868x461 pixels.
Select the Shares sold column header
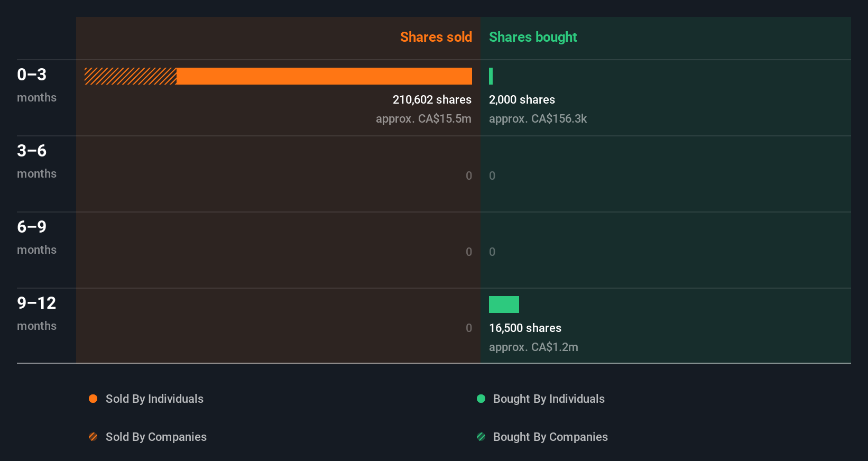coord(436,37)
